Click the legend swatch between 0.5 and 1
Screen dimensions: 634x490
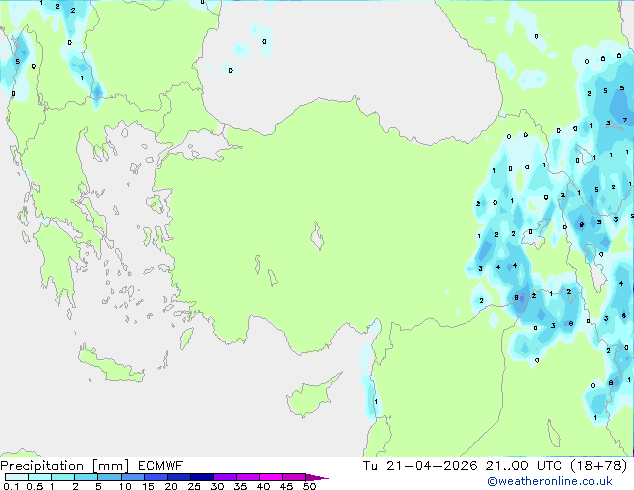point(40,477)
